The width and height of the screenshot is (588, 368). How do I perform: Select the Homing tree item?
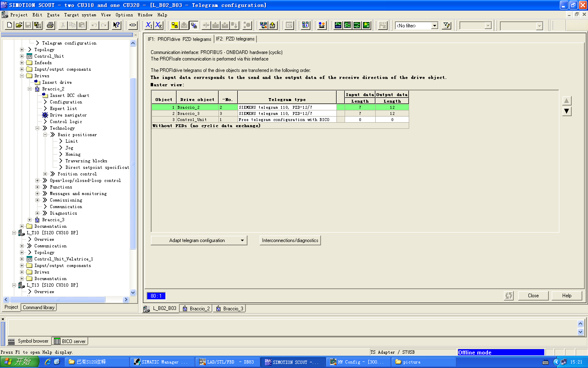click(x=73, y=154)
